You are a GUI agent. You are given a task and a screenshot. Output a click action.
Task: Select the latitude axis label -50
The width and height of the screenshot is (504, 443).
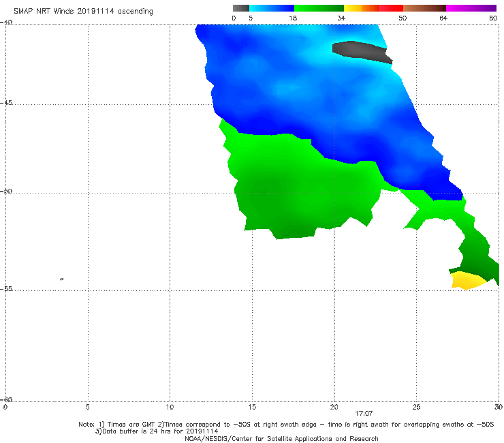click(x=6, y=192)
